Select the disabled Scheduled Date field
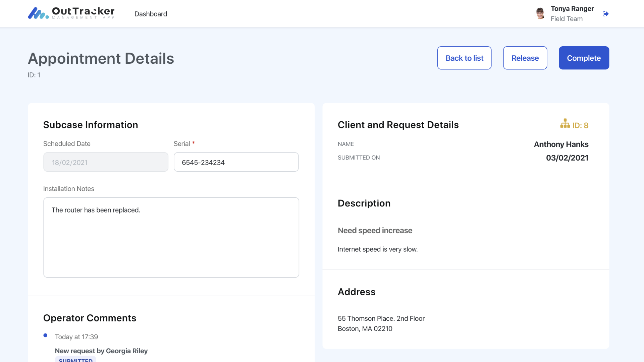The image size is (644, 362). pyautogui.click(x=105, y=162)
